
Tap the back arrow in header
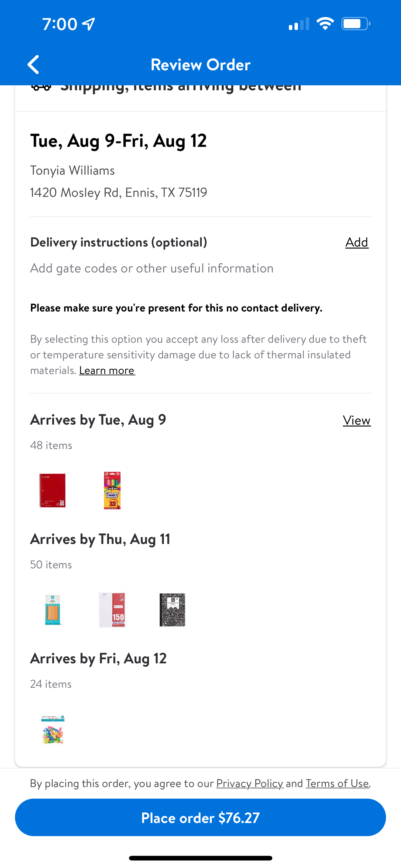[x=33, y=64]
